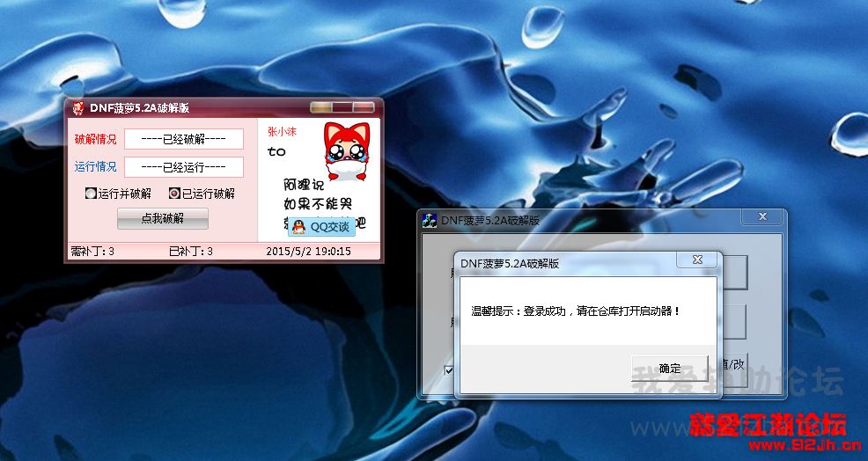
Task: Select the 运行并破解 radio option
Action: pos(119,194)
